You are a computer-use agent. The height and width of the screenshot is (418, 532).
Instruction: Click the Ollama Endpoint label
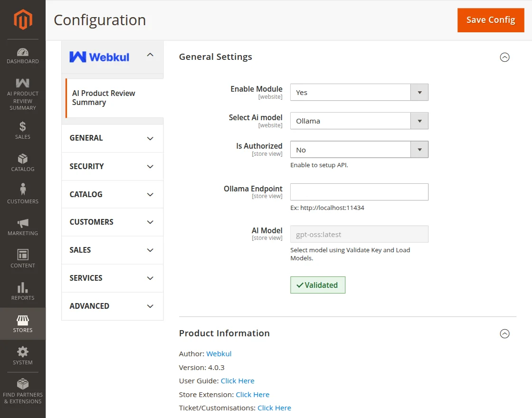point(253,189)
